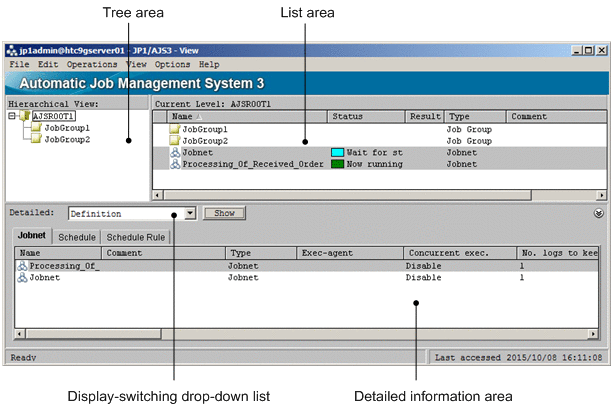615x408 pixels.
Task: Click the Show button
Action: (x=224, y=213)
